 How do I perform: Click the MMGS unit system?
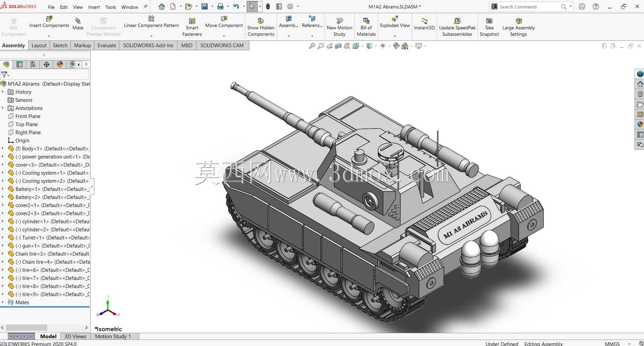[612, 344]
